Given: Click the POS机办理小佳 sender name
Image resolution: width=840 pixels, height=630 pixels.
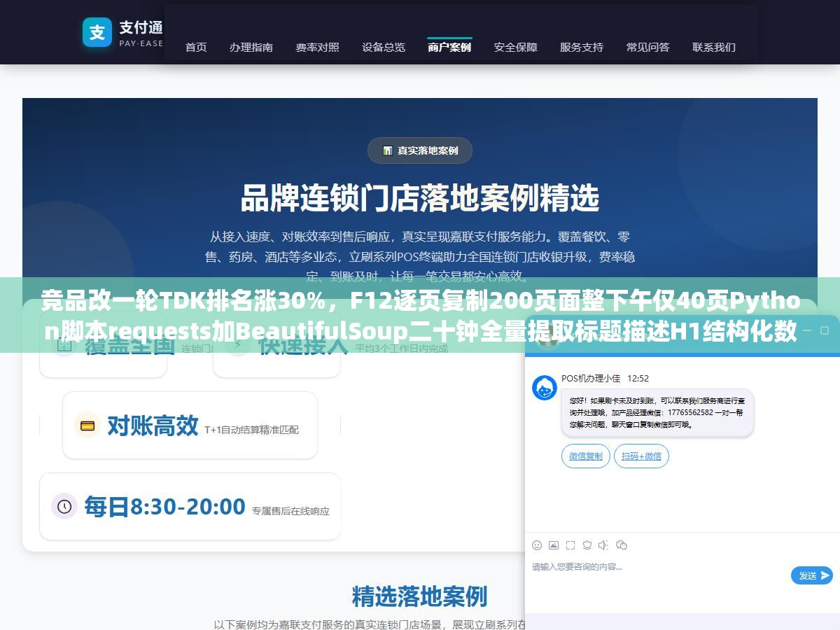Looking at the screenshot, I should pos(591,378).
